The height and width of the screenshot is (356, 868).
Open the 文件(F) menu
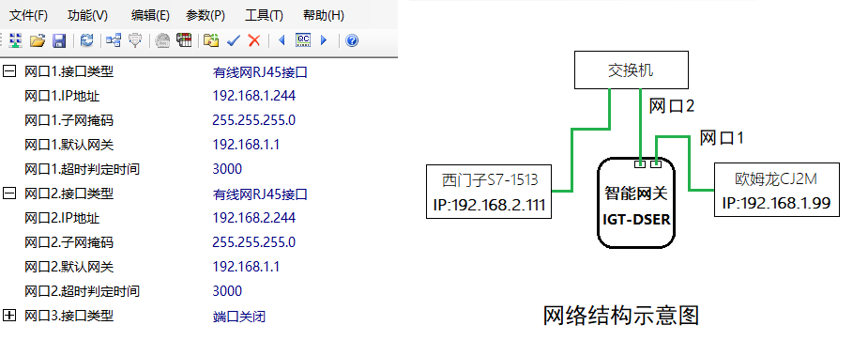click(x=29, y=16)
